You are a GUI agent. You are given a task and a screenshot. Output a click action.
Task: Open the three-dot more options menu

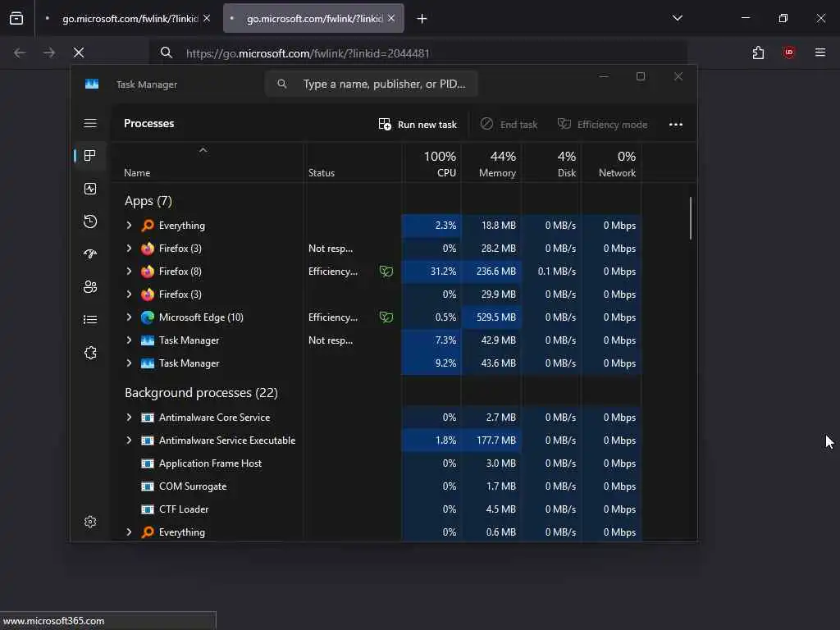[676, 125]
